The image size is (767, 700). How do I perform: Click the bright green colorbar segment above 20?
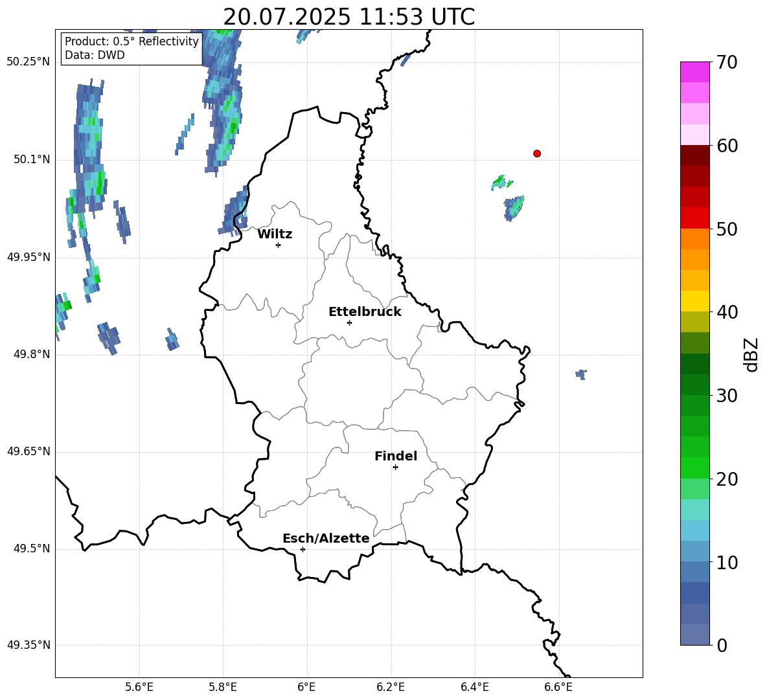695,468
